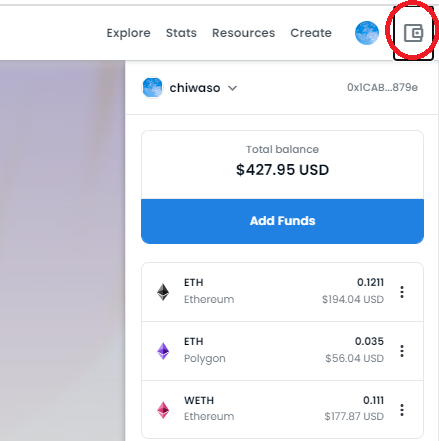The height and width of the screenshot is (441, 439).
Task: Click the purple Polygon ETH token icon
Action: tap(163, 351)
